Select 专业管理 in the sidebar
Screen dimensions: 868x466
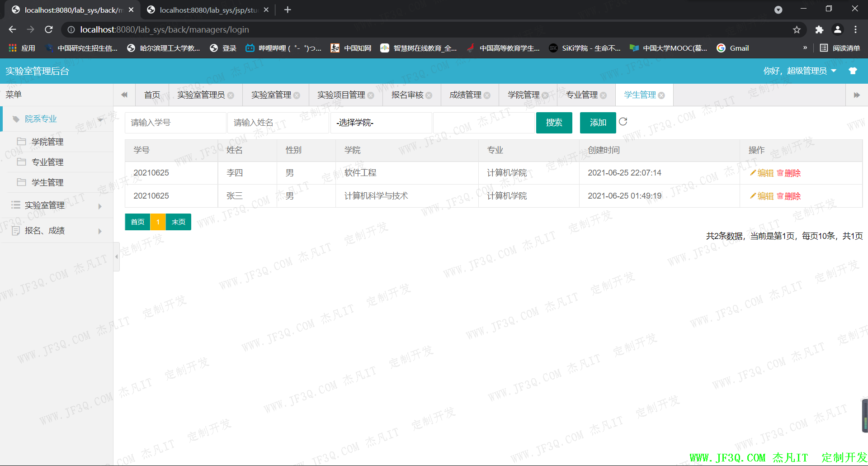pyautogui.click(x=47, y=162)
